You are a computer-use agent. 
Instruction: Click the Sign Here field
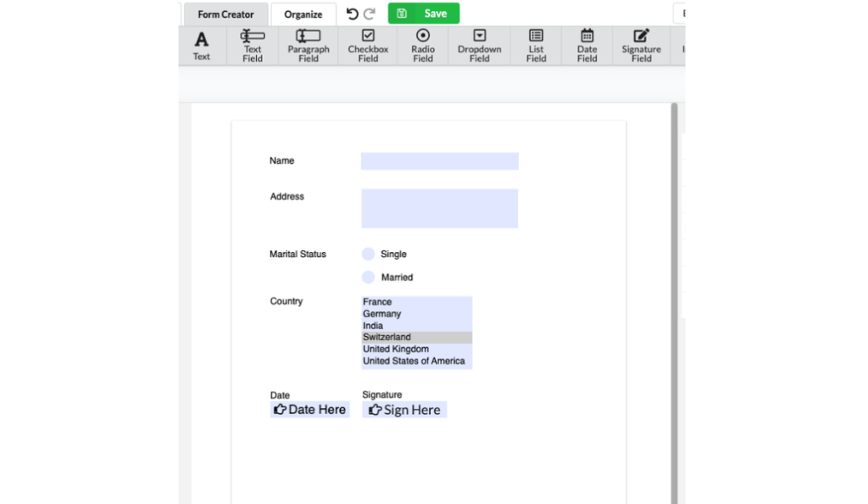point(404,409)
